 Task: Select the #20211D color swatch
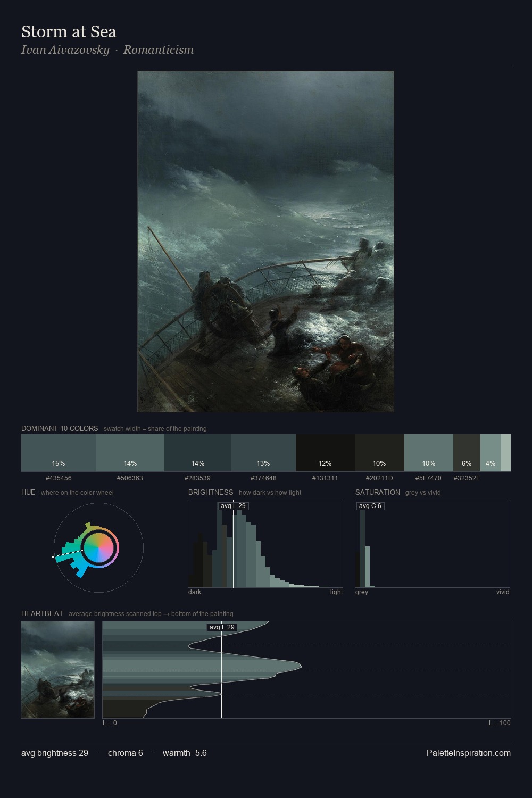coord(379,453)
